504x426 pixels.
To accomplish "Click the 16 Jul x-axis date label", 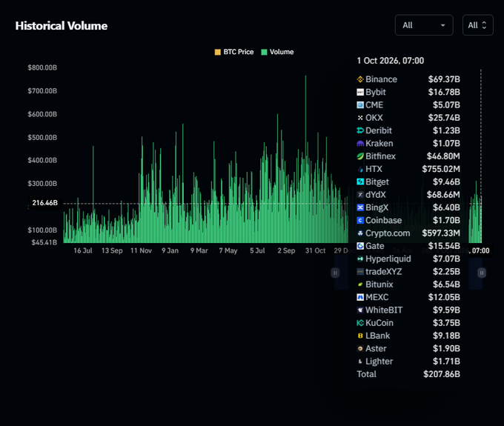I will pos(83,250).
